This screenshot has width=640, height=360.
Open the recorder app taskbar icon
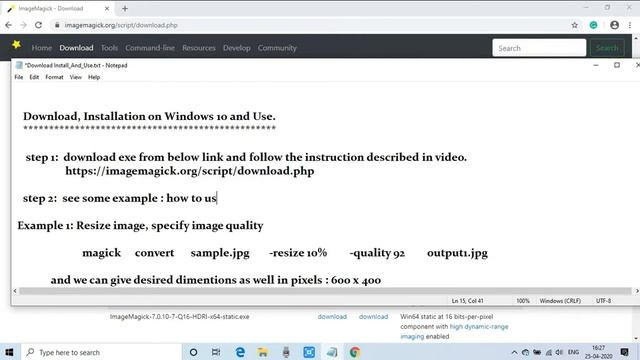point(286,352)
